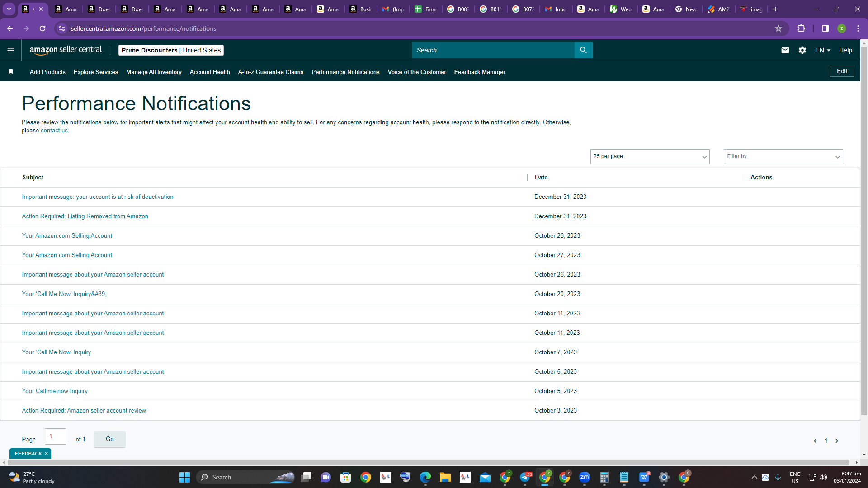Open the Chrome tab search dropdown

tap(9, 9)
